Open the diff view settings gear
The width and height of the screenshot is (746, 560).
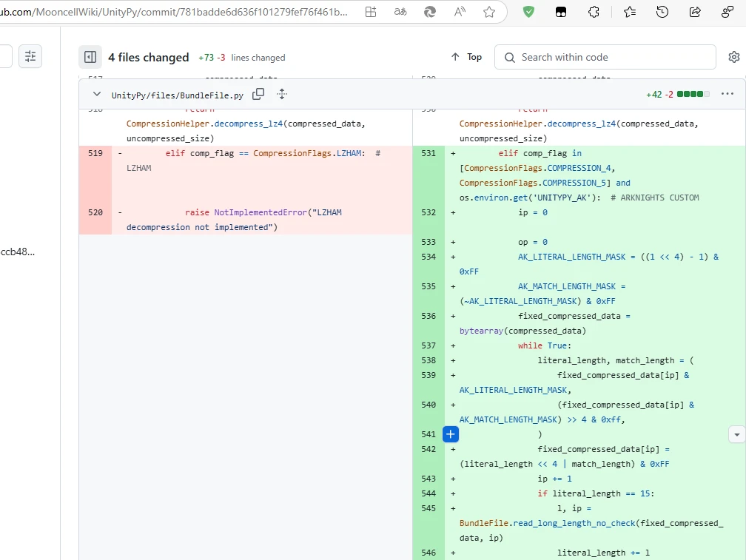pyautogui.click(x=734, y=57)
